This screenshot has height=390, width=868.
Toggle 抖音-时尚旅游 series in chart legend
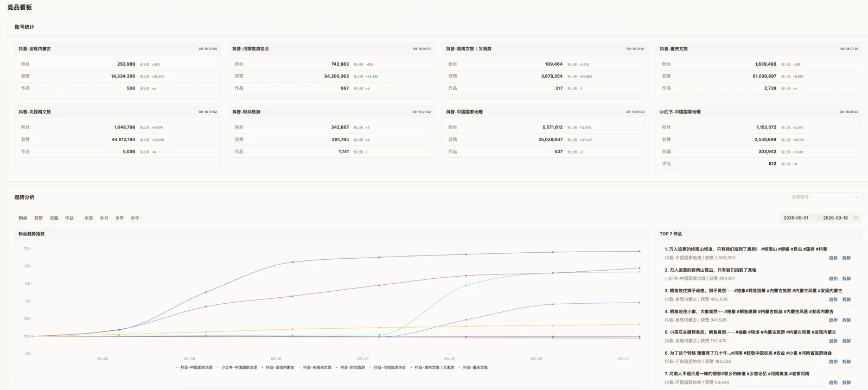[x=350, y=368]
